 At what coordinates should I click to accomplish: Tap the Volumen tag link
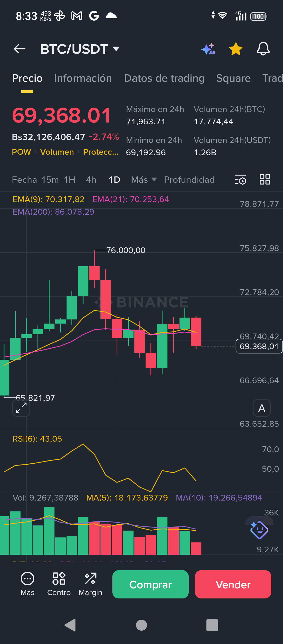(x=57, y=152)
